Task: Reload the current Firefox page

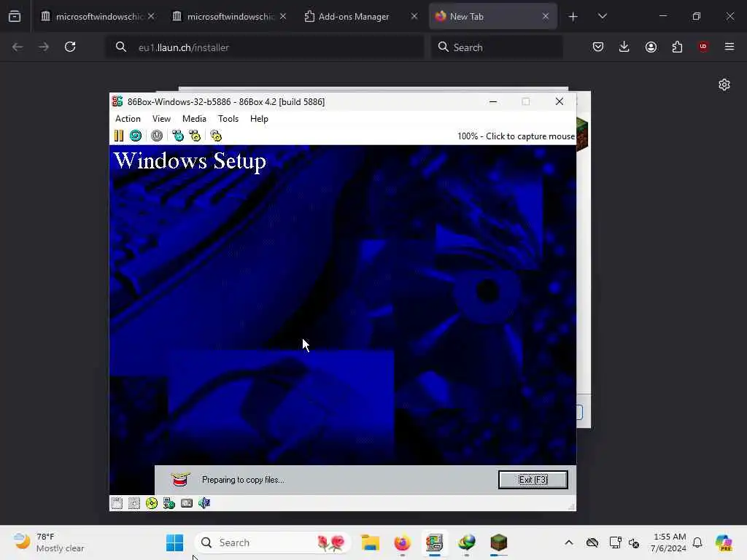Action: (x=70, y=47)
